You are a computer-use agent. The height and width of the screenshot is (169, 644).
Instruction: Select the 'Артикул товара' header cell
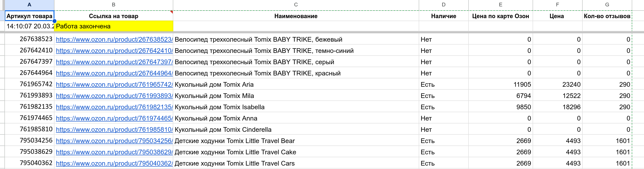click(x=29, y=16)
